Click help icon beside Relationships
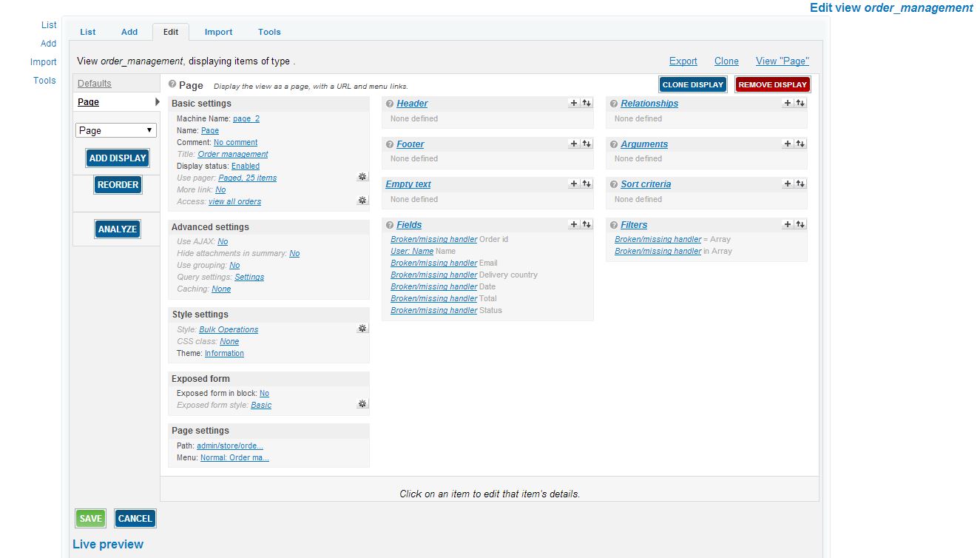This screenshot has height=558, width=980. coord(614,104)
